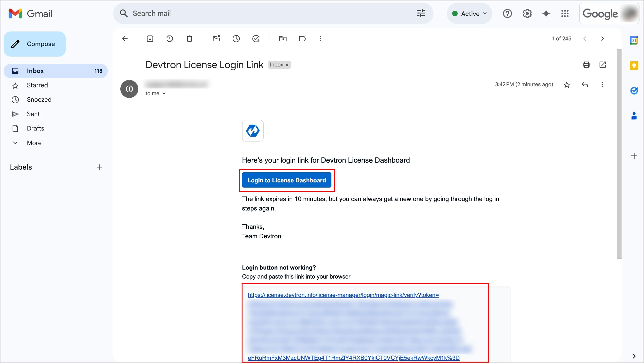Open the Sent folder
The height and width of the screenshot is (363, 644).
(x=33, y=114)
